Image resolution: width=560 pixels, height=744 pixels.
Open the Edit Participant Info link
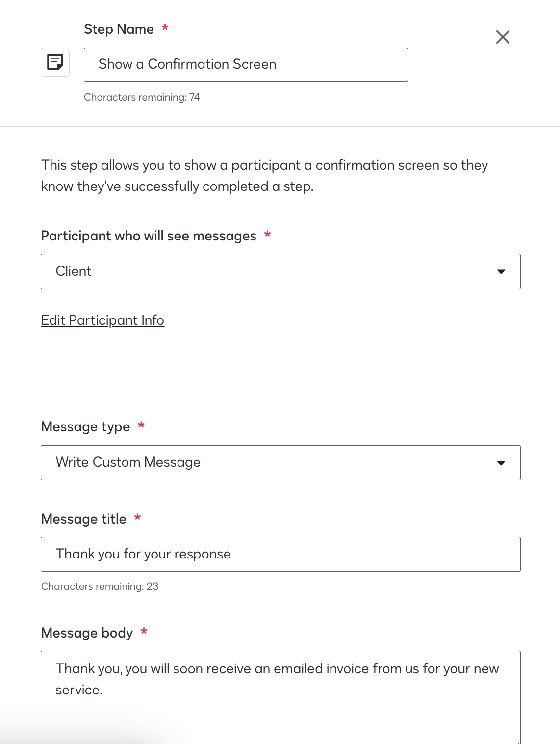point(102,320)
